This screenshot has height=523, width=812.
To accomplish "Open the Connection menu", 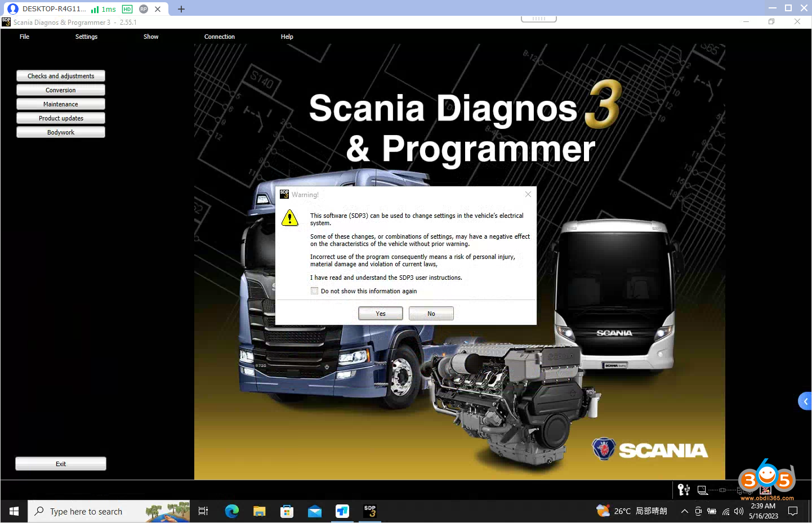I will [219, 37].
